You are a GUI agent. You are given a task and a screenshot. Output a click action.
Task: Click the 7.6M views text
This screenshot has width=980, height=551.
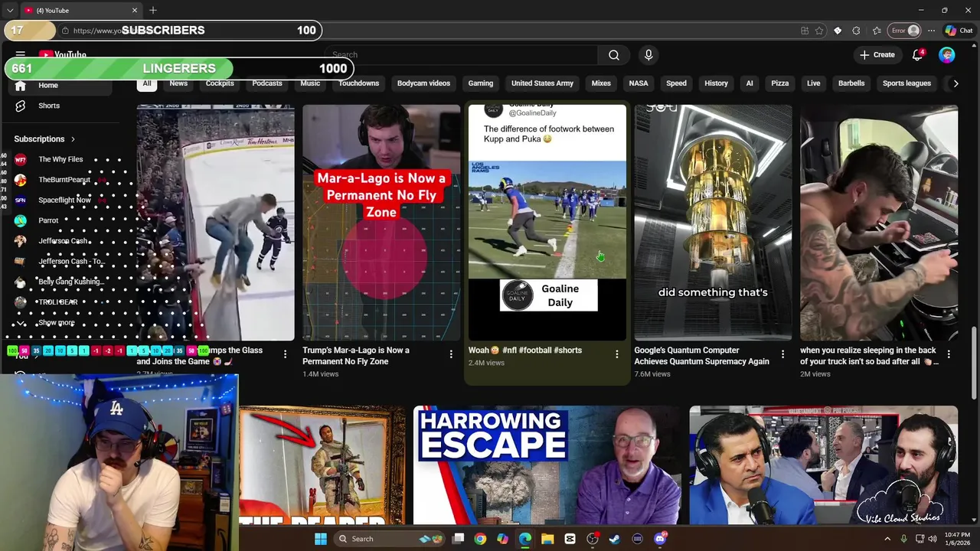(x=652, y=374)
